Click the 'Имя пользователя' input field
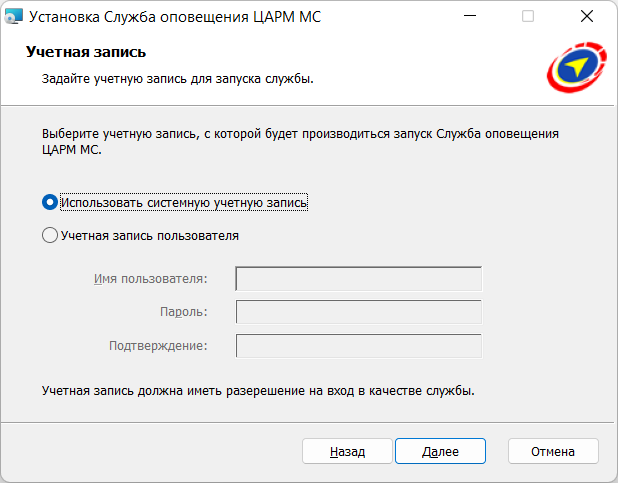The height and width of the screenshot is (483, 618). (x=359, y=279)
